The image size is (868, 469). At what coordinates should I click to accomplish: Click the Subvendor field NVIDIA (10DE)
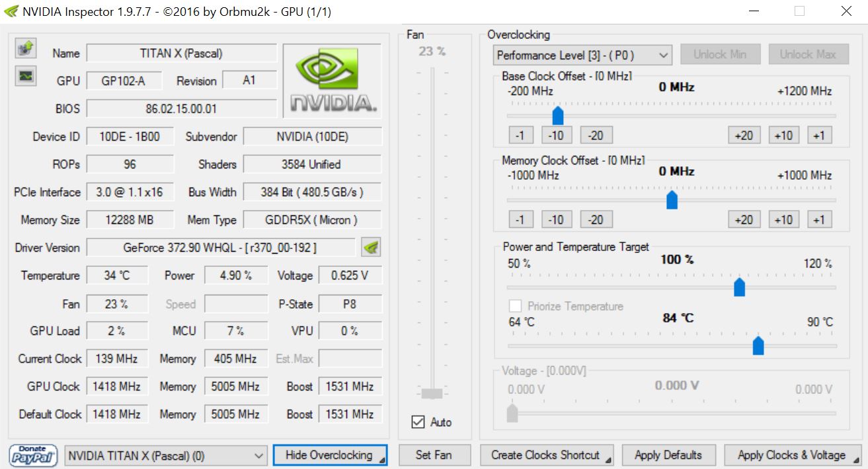313,136
